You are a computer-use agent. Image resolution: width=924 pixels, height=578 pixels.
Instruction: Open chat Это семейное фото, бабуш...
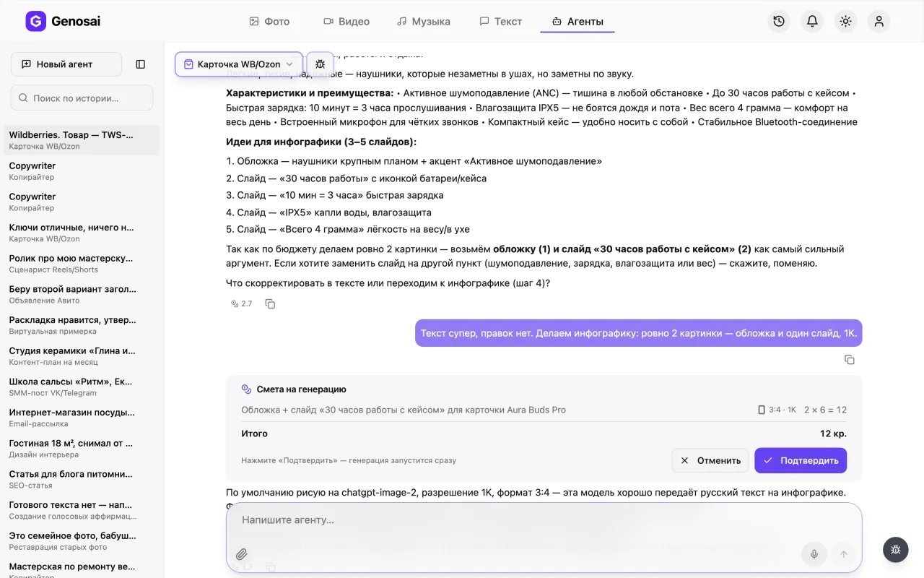coord(82,541)
